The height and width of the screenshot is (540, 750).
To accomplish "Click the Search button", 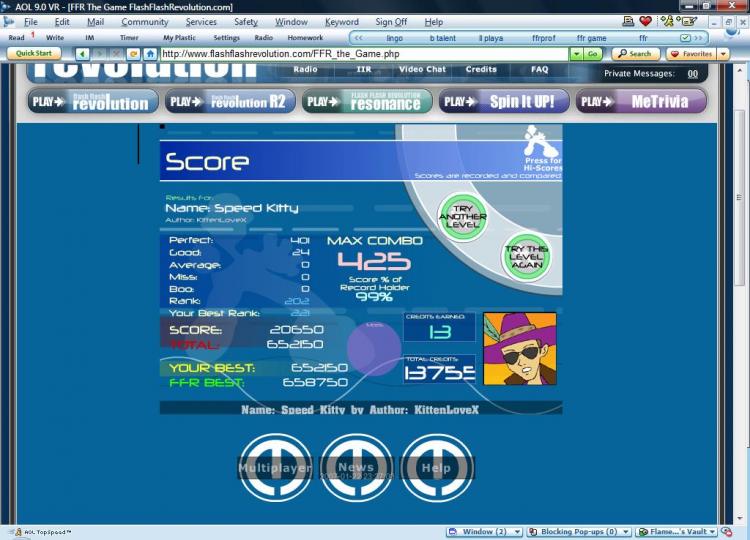I will [x=636, y=54].
